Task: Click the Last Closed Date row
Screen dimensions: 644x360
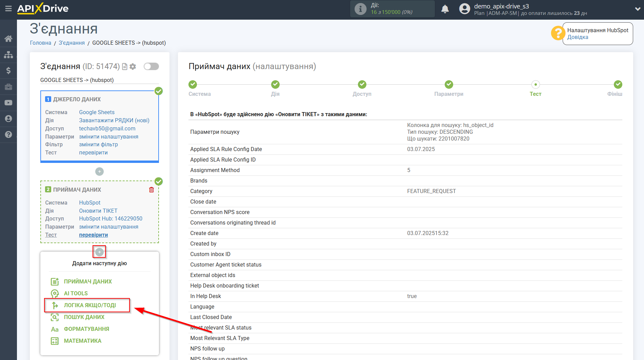Action: click(x=405, y=317)
